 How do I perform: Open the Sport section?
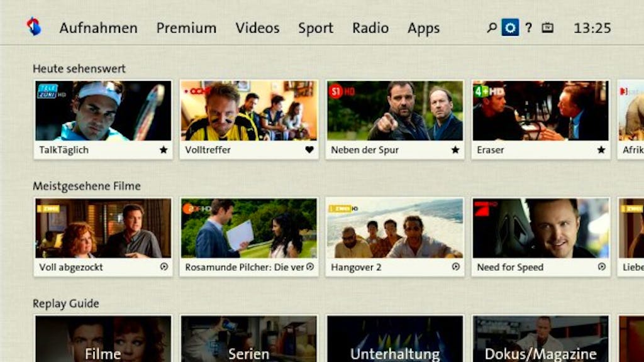[x=316, y=28]
